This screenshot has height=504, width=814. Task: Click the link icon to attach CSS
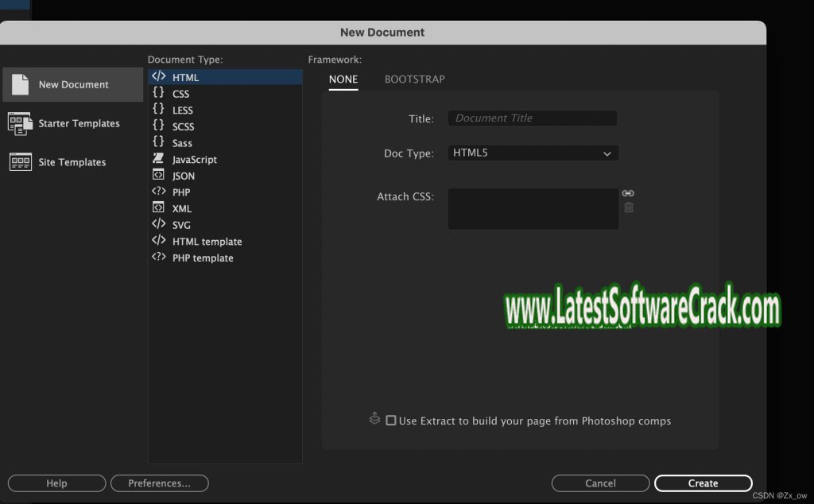click(x=628, y=193)
